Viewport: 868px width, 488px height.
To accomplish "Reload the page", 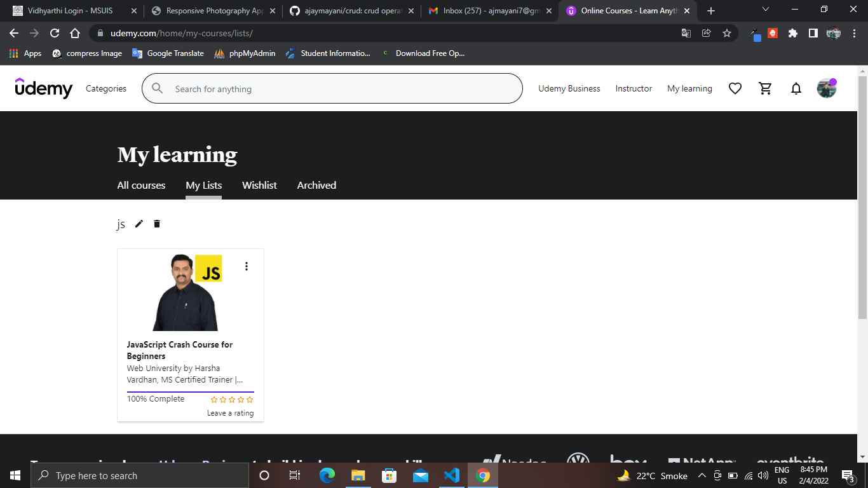I will [x=55, y=33].
